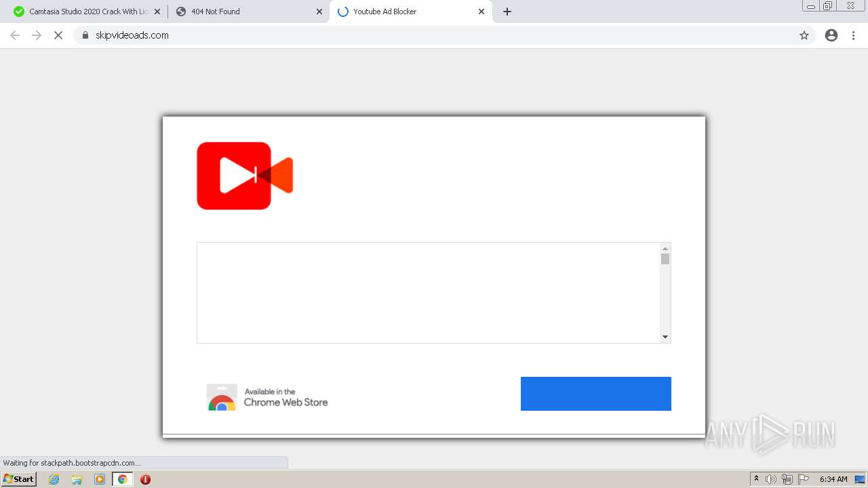
Task: Bookmark this page with the star
Action: [x=804, y=35]
